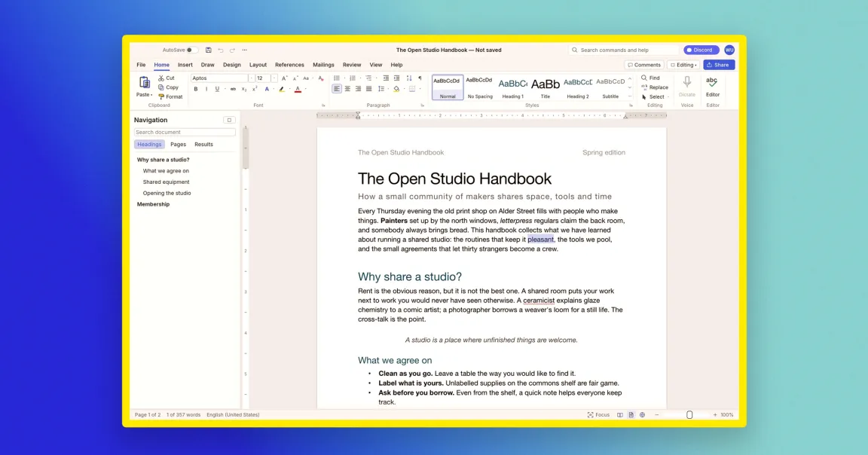Click the Share button

click(x=719, y=66)
